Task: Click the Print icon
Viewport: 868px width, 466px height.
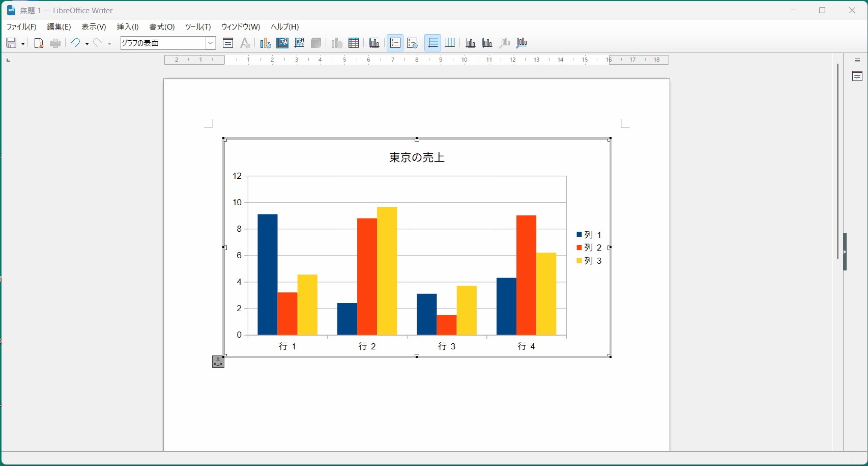Action: (x=55, y=43)
